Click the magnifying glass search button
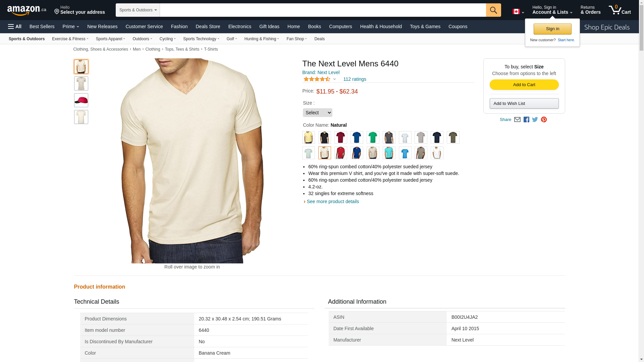The height and width of the screenshot is (362, 644). 493,10
